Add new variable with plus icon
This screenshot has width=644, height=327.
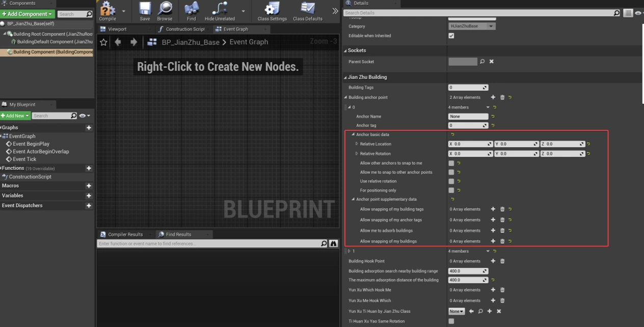point(89,195)
